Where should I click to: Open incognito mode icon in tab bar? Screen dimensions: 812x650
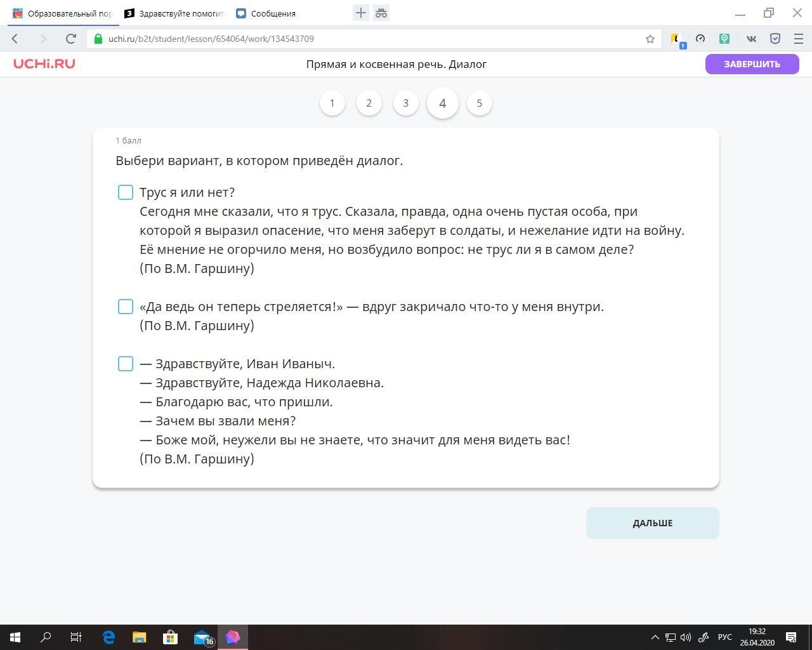pos(381,13)
